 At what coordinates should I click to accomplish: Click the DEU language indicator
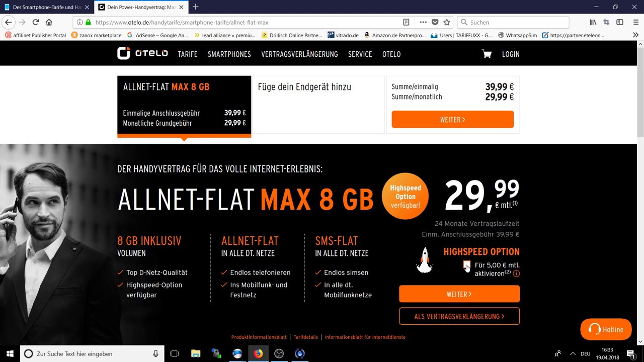[x=585, y=353]
